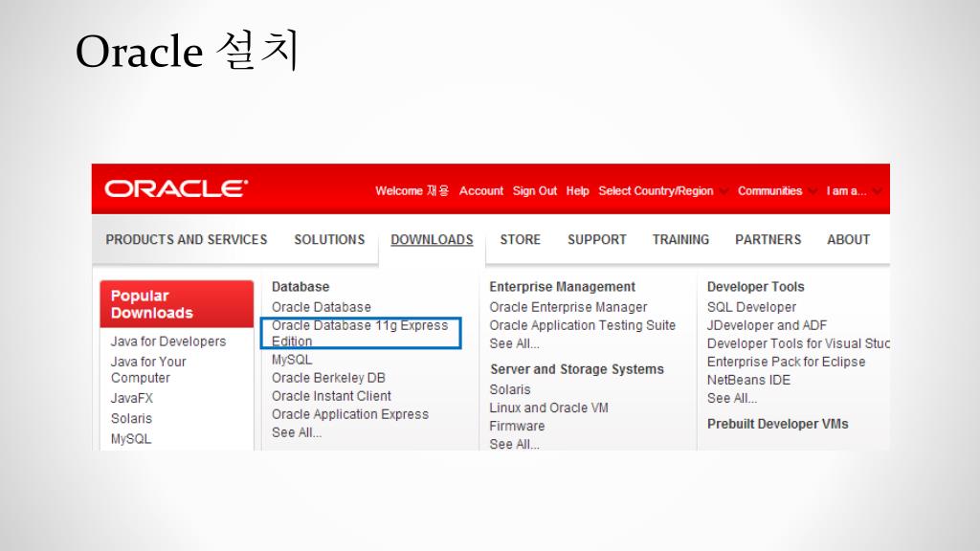
Task: Open the Firmware link
Action: pos(517,426)
